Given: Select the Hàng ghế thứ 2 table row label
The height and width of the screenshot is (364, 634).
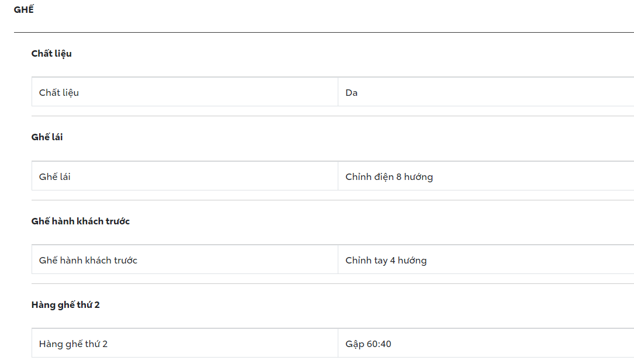Looking at the screenshot, I should (74, 344).
